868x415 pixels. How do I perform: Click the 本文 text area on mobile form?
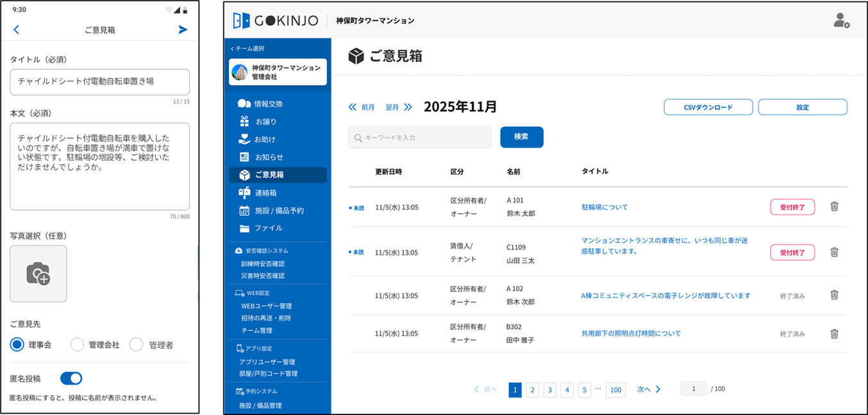tap(99, 167)
